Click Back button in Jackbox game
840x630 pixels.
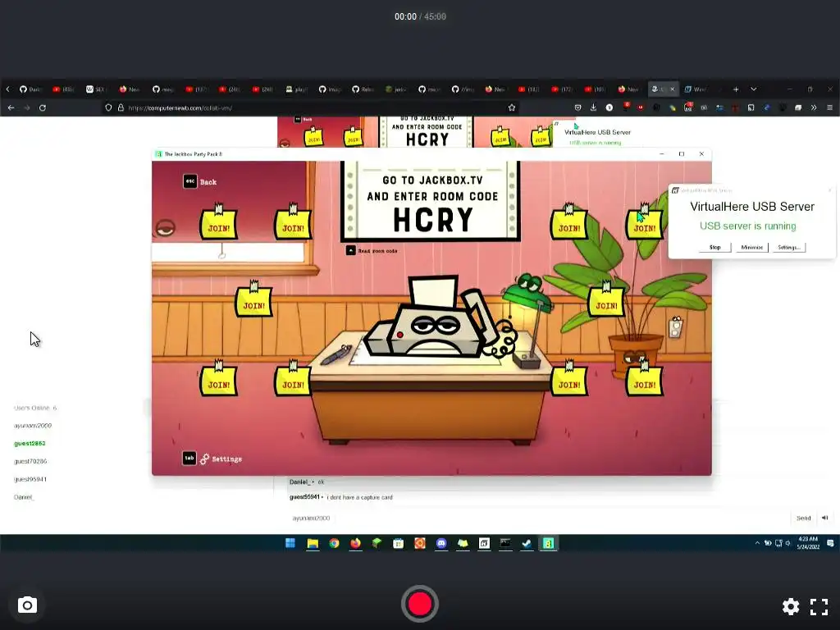click(200, 181)
